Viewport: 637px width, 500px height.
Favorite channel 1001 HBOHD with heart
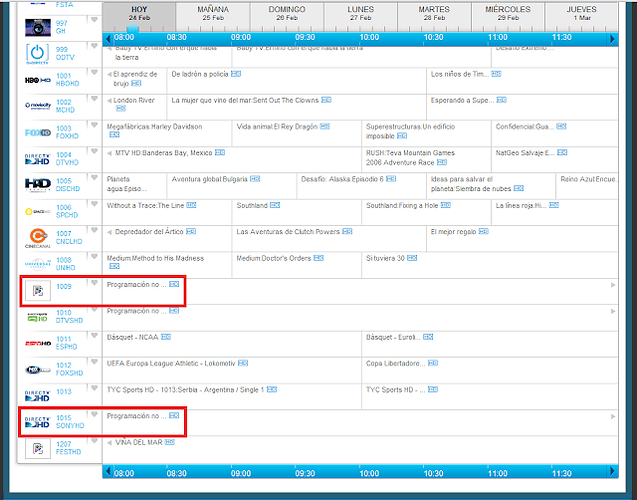[x=94, y=74]
